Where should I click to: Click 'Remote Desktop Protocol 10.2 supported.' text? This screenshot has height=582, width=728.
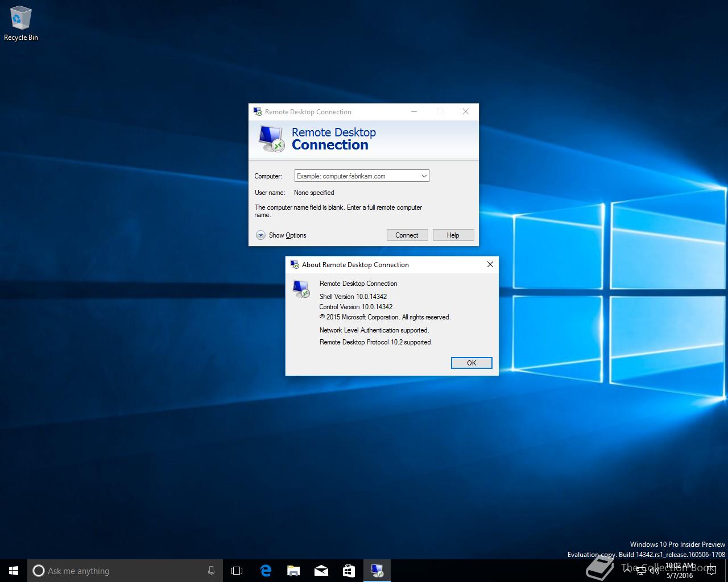point(376,342)
